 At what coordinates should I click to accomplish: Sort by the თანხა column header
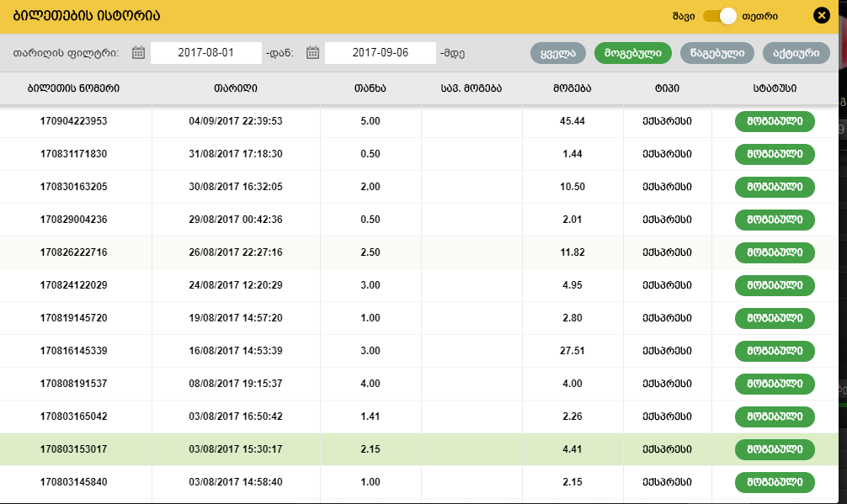coord(370,88)
